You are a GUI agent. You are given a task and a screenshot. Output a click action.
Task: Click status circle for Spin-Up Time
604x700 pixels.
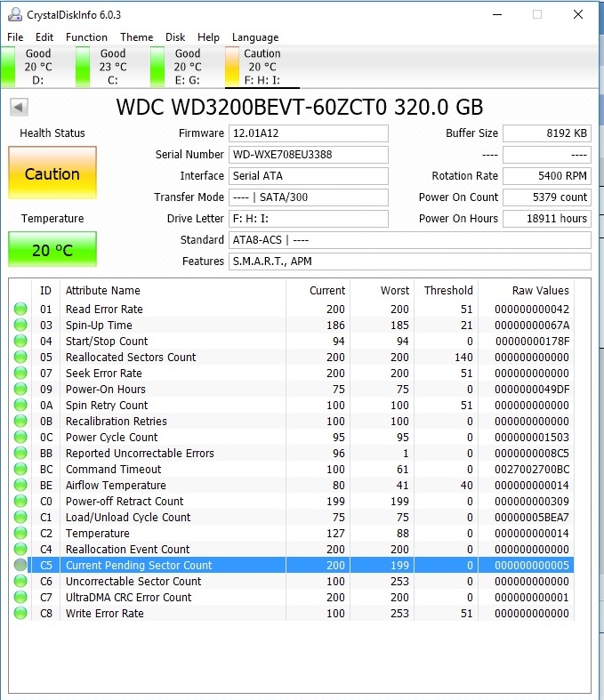[20, 325]
